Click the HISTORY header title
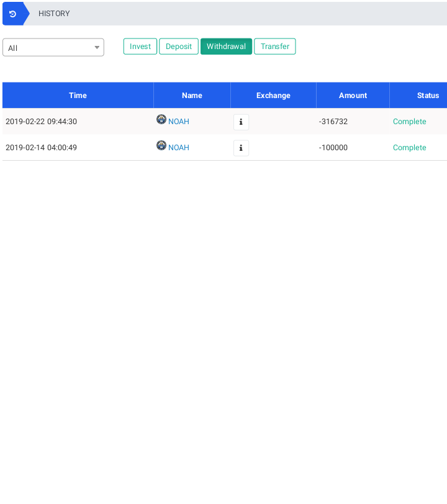This screenshot has height=504, width=447. [x=54, y=14]
